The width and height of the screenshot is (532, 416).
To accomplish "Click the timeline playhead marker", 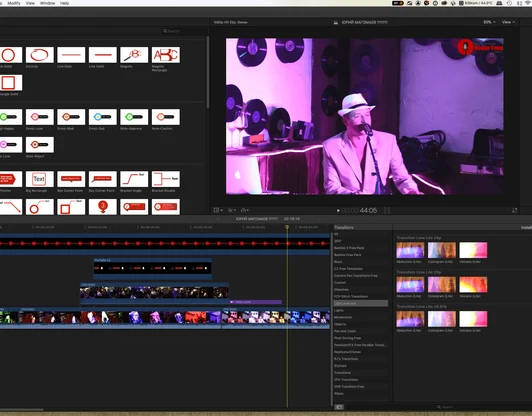I will tap(287, 227).
